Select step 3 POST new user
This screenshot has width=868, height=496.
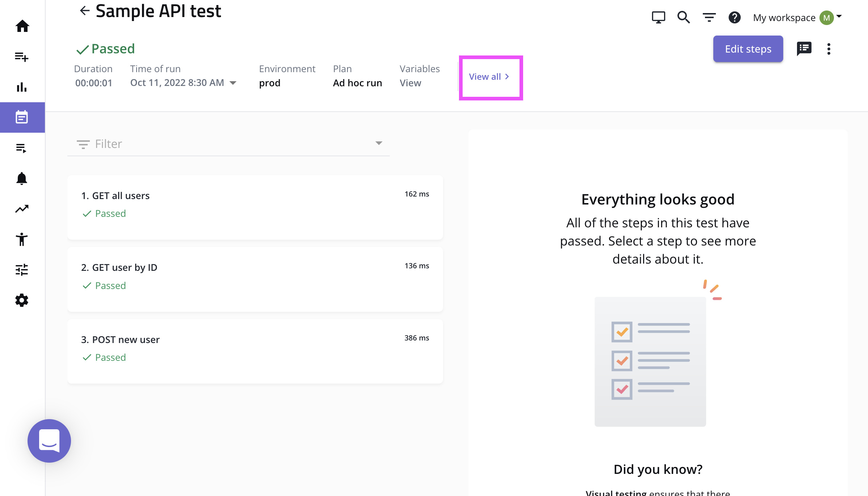(255, 351)
